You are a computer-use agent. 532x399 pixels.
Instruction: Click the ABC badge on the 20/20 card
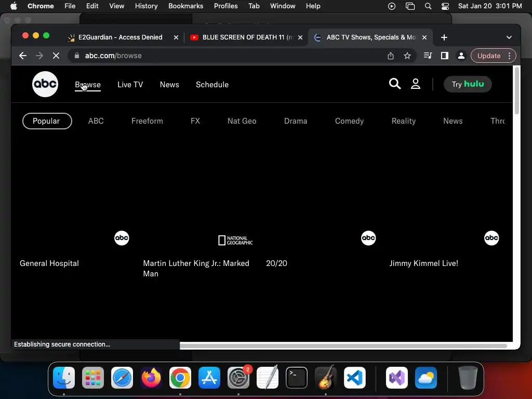pos(368,238)
